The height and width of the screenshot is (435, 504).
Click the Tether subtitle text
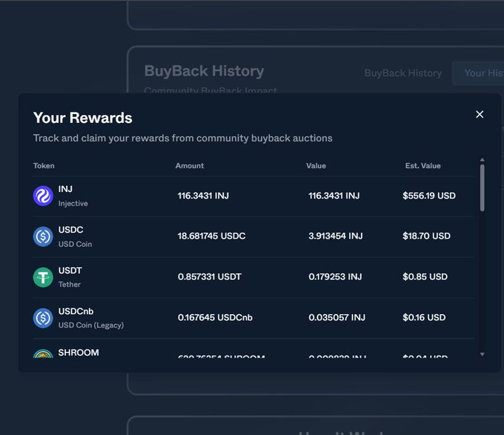click(x=70, y=285)
